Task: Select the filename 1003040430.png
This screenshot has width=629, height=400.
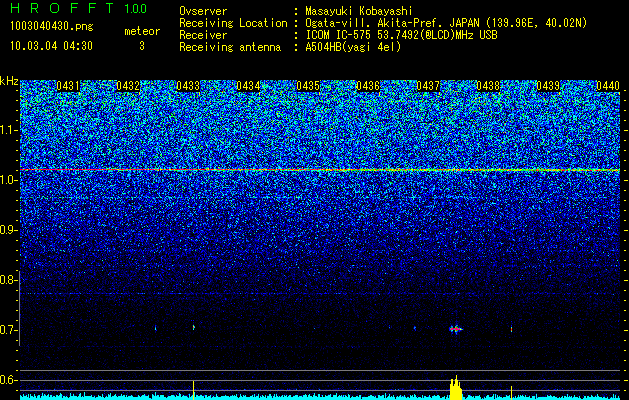Action: click(x=51, y=27)
